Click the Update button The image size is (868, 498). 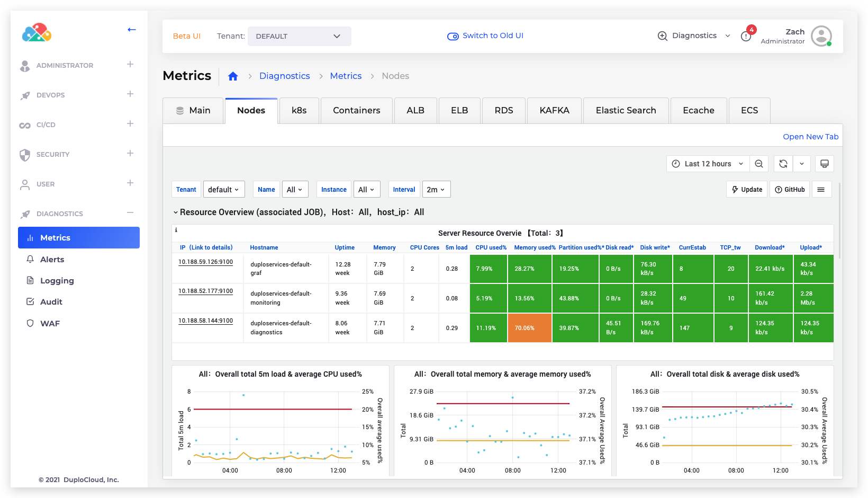point(747,190)
